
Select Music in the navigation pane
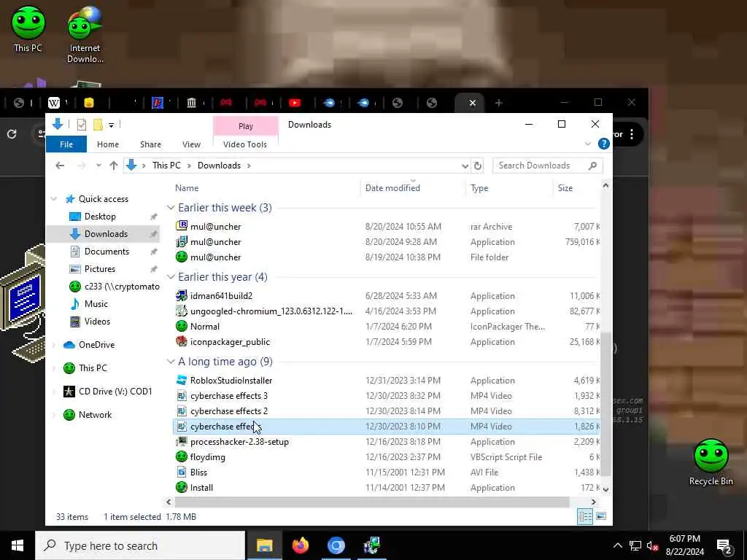96,304
